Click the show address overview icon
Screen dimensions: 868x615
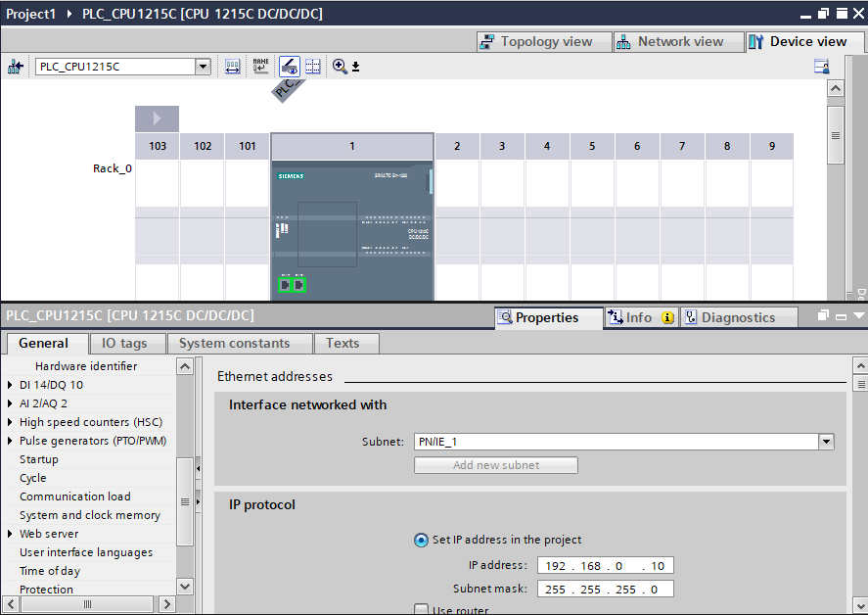pyautogui.click(x=313, y=67)
